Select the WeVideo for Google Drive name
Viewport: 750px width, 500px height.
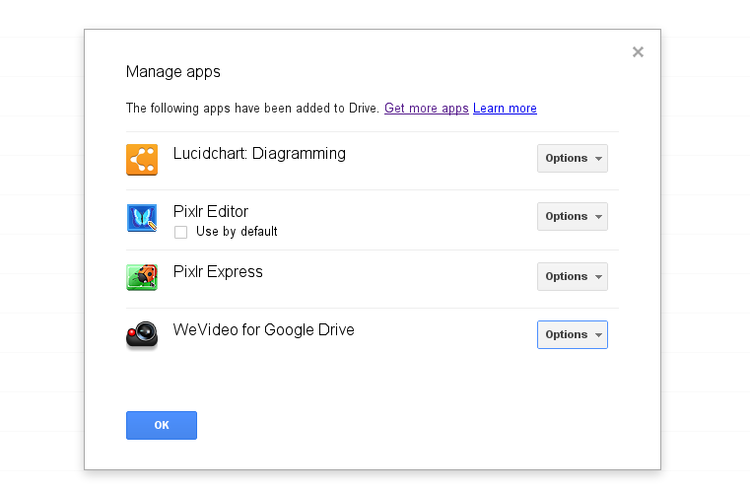(263, 330)
